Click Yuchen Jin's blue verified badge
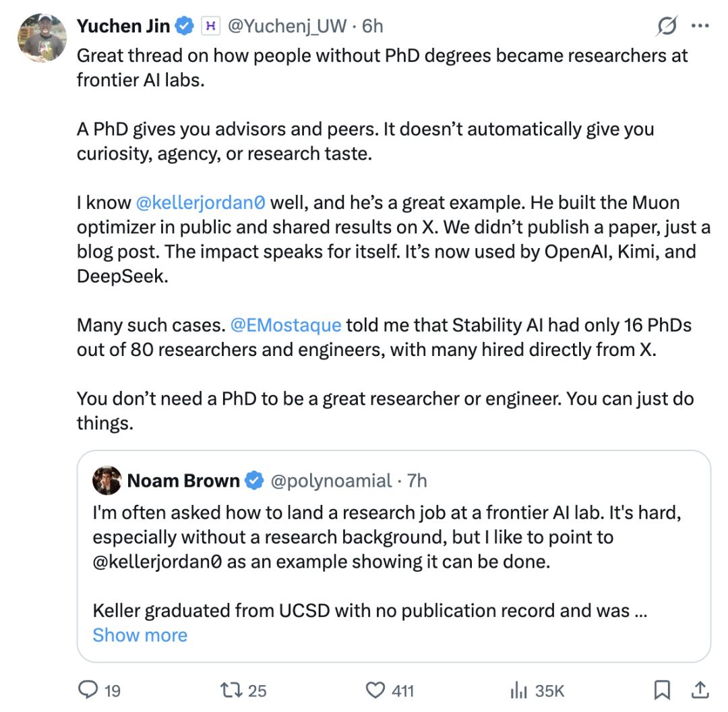 [184, 26]
